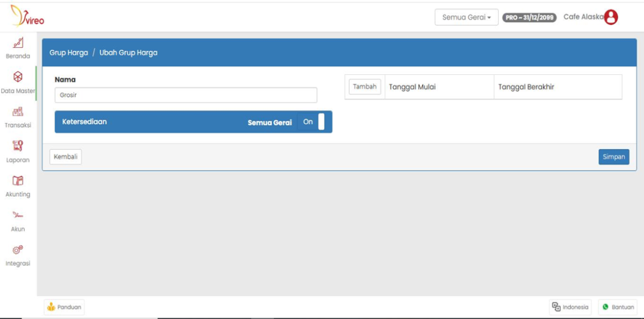Go to the Laporan reports icon
The image size is (644, 319).
pos(18,147)
